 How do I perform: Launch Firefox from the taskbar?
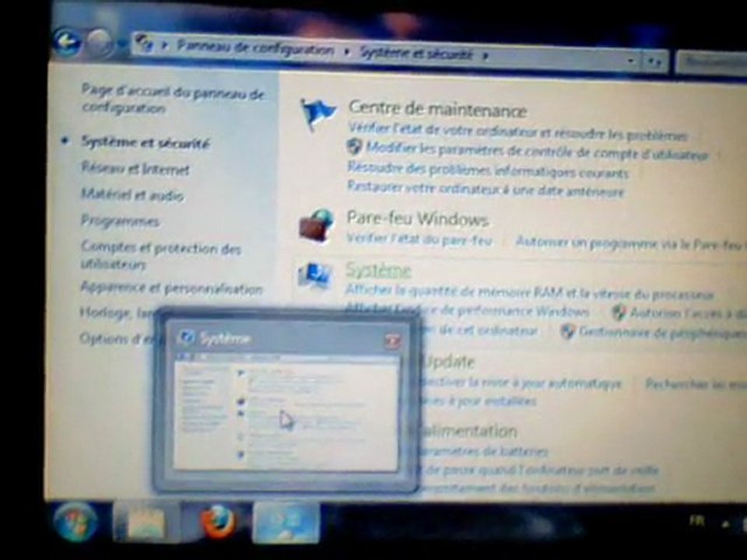pos(219,522)
